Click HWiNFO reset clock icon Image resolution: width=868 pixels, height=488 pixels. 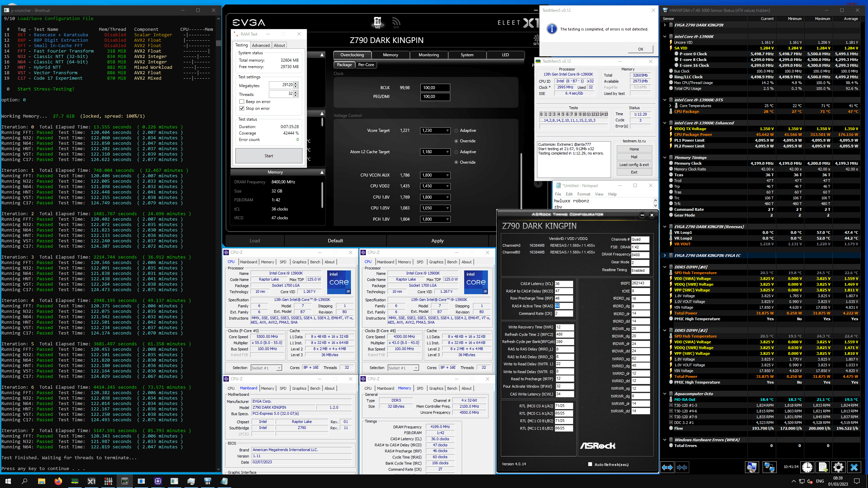tap(807, 467)
